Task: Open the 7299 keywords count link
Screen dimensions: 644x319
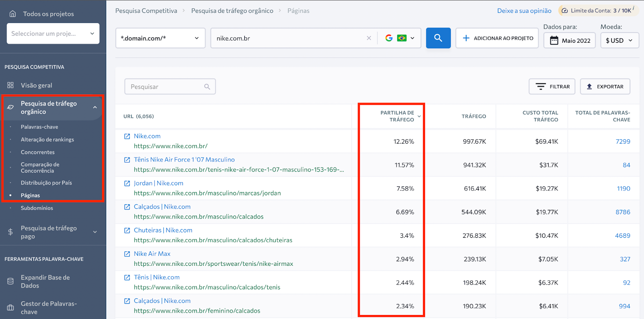Action: click(623, 142)
